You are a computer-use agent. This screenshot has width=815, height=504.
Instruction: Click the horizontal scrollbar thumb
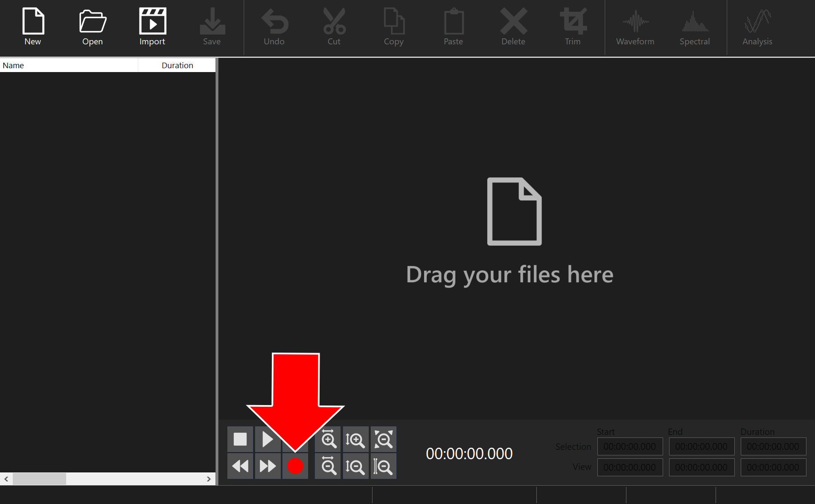(x=39, y=479)
